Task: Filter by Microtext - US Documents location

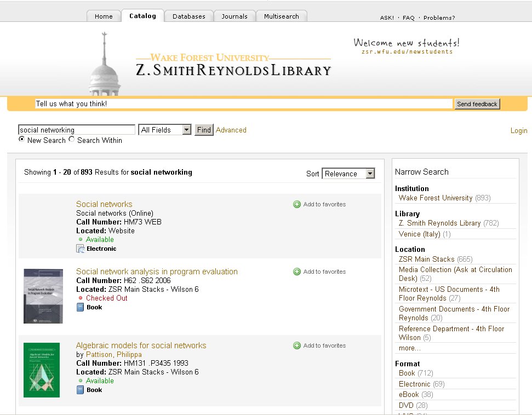Action: [x=449, y=293]
